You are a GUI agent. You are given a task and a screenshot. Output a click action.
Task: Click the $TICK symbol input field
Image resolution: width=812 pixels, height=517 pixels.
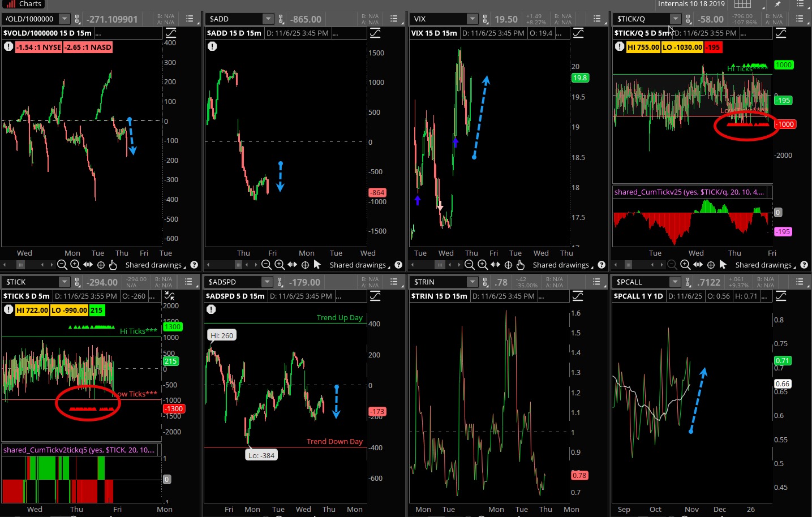[x=31, y=282]
